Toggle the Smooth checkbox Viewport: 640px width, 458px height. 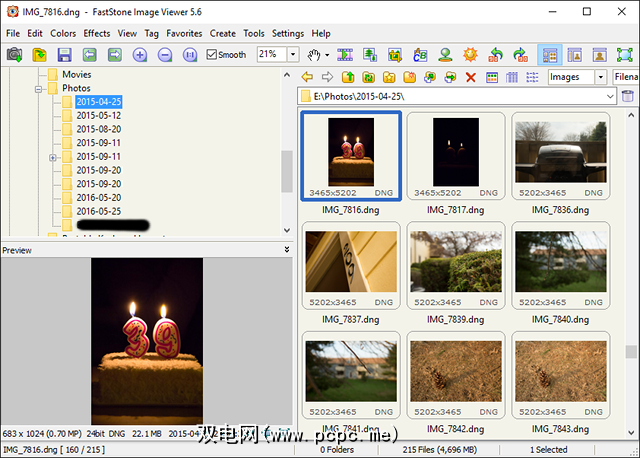point(212,54)
